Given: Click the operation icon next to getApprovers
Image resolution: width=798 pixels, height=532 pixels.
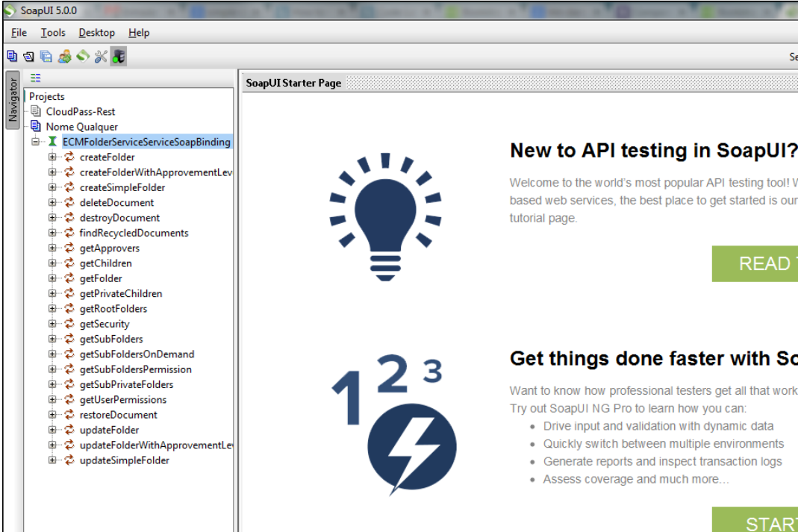Looking at the screenshot, I should [x=69, y=248].
